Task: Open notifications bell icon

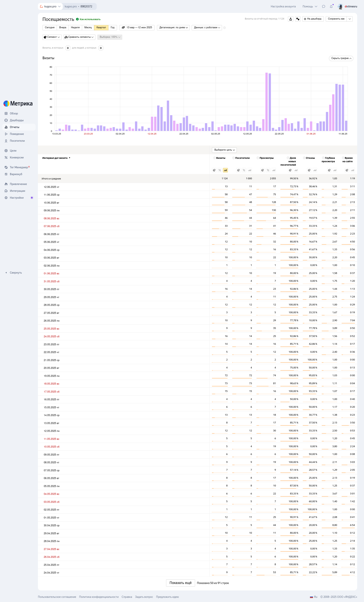Action: point(331,7)
